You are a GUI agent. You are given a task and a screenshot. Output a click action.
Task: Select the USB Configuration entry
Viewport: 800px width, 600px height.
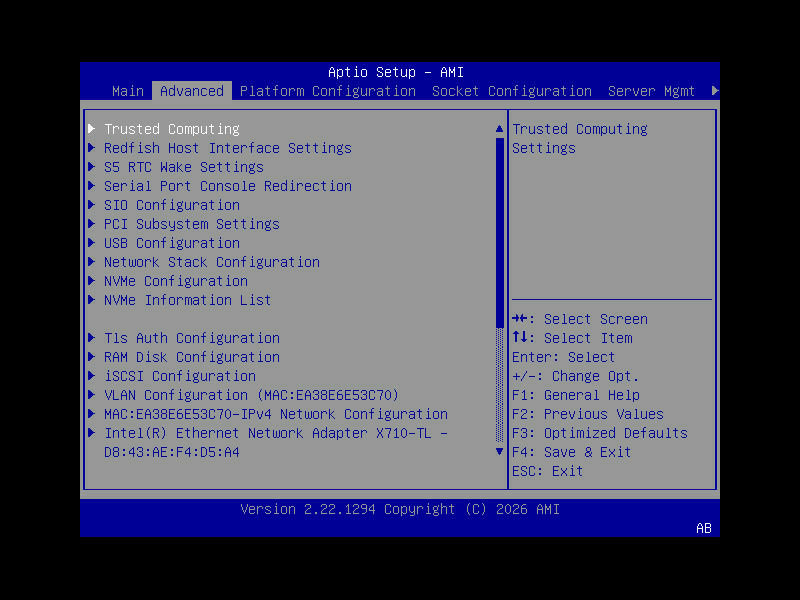point(172,243)
